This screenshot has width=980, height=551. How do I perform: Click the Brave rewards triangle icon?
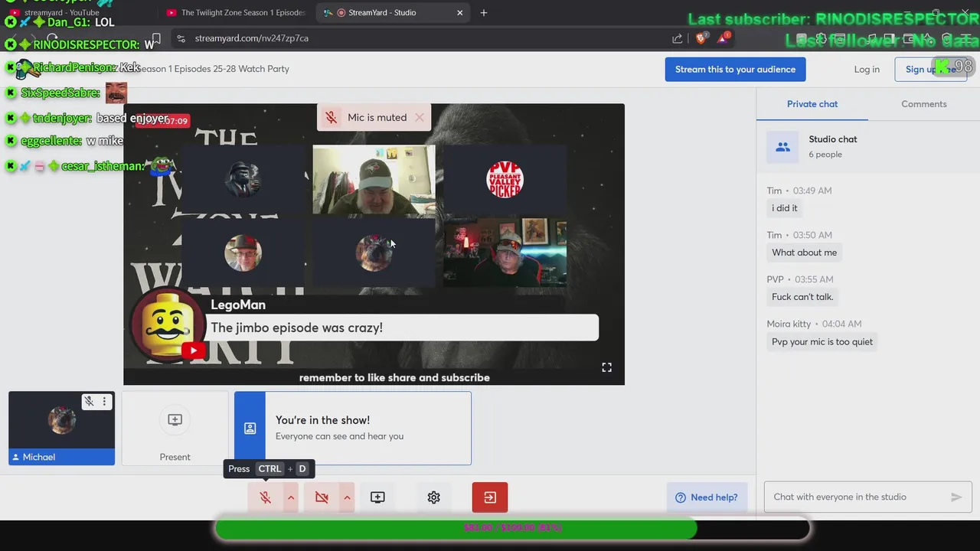723,38
